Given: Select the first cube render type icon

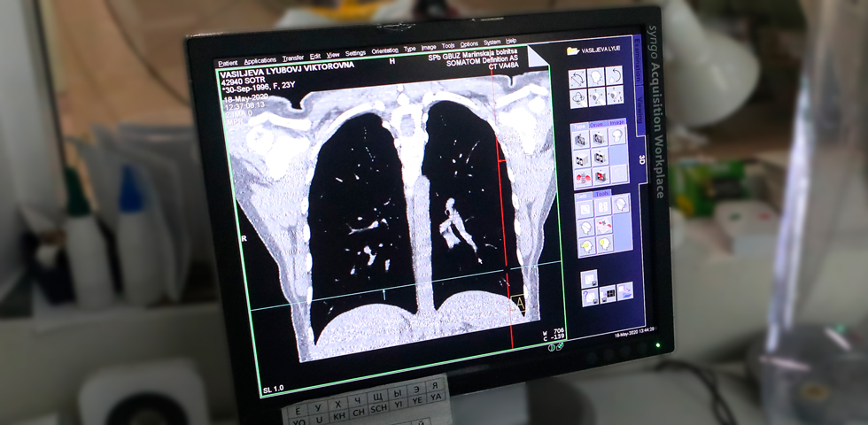Looking at the screenshot, I should pyautogui.click(x=581, y=140).
